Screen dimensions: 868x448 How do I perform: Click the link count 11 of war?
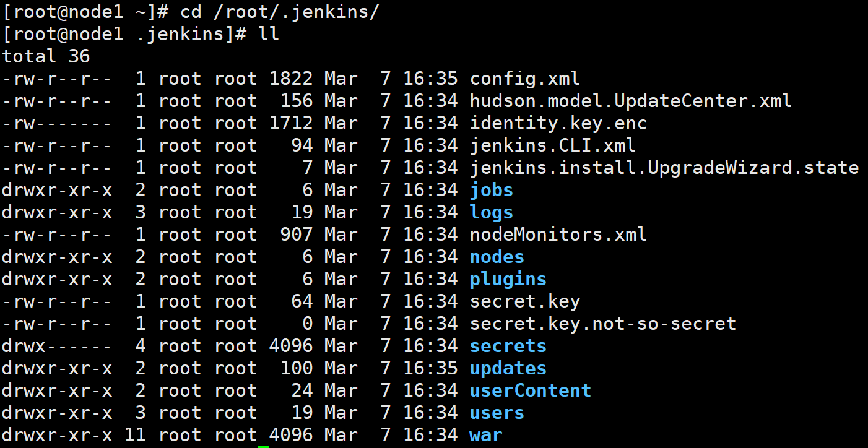pos(135,435)
